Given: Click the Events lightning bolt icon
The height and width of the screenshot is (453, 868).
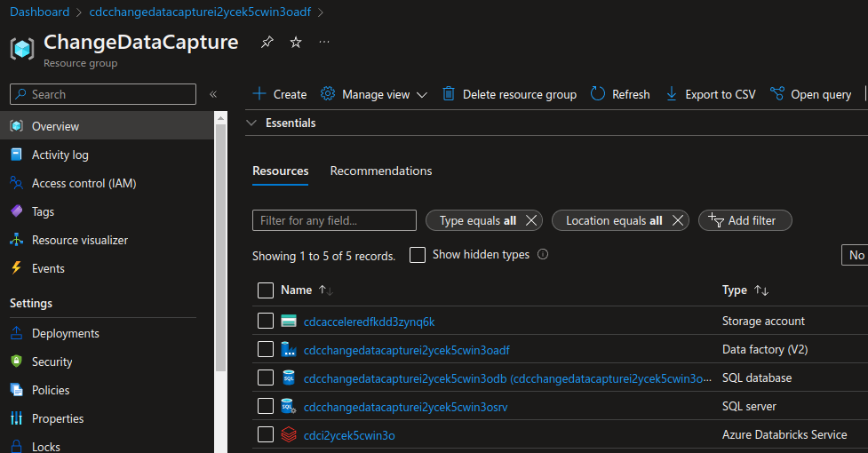Looking at the screenshot, I should 17,267.
